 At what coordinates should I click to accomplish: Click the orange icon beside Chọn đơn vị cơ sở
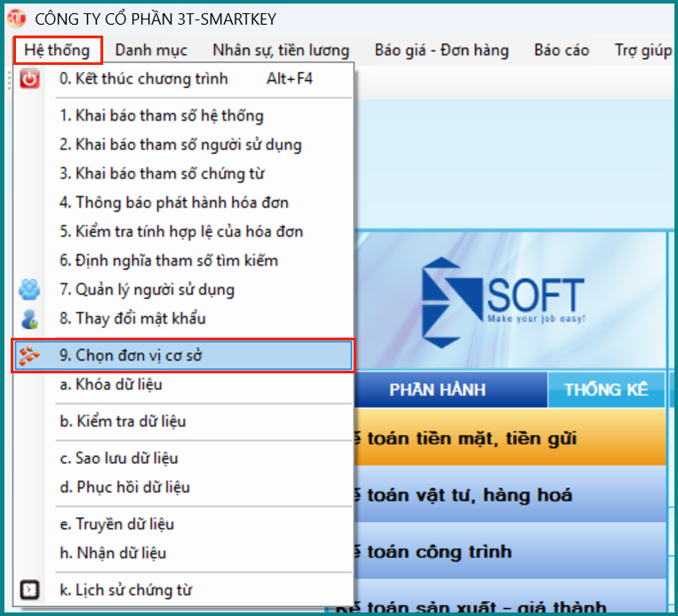point(30,356)
